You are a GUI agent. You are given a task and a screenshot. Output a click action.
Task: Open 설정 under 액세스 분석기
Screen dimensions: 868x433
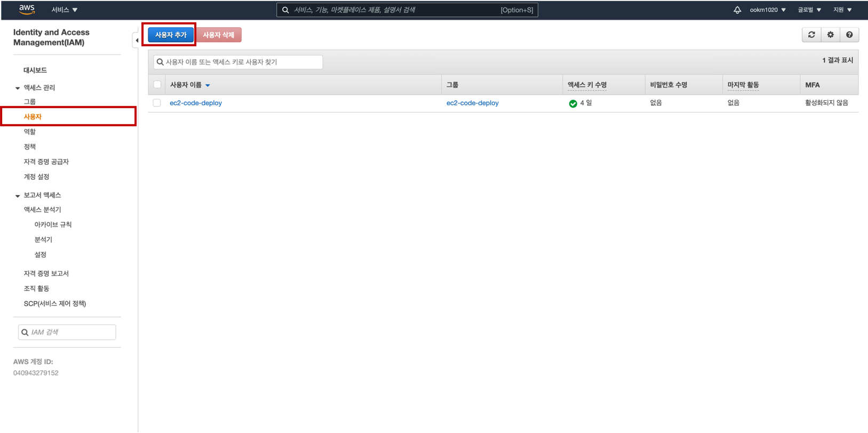click(x=41, y=254)
